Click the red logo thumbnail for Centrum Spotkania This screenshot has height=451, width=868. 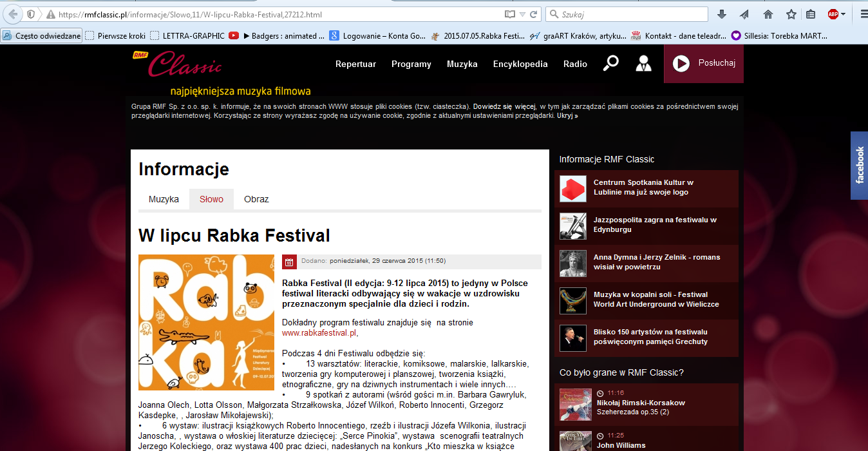tap(573, 189)
